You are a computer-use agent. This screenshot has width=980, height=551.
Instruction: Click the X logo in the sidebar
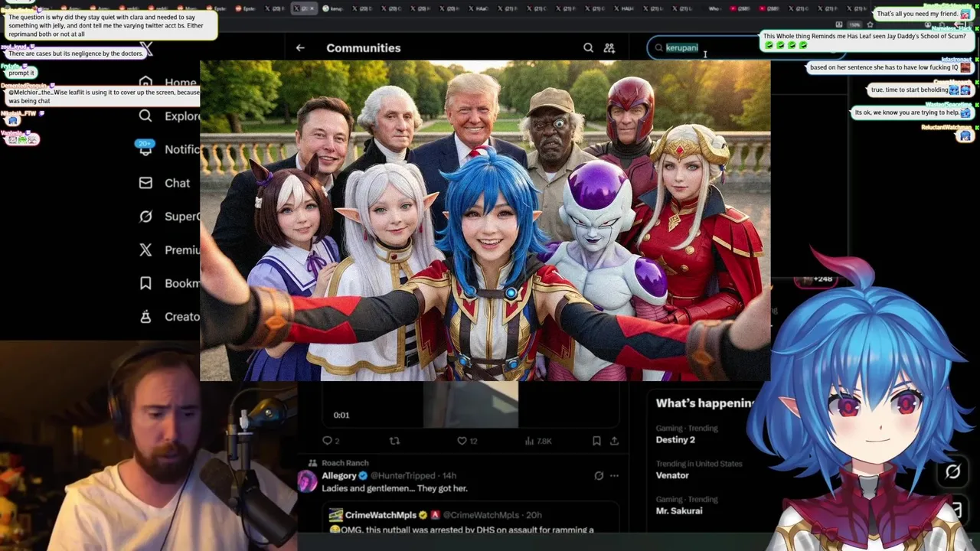pos(147,50)
